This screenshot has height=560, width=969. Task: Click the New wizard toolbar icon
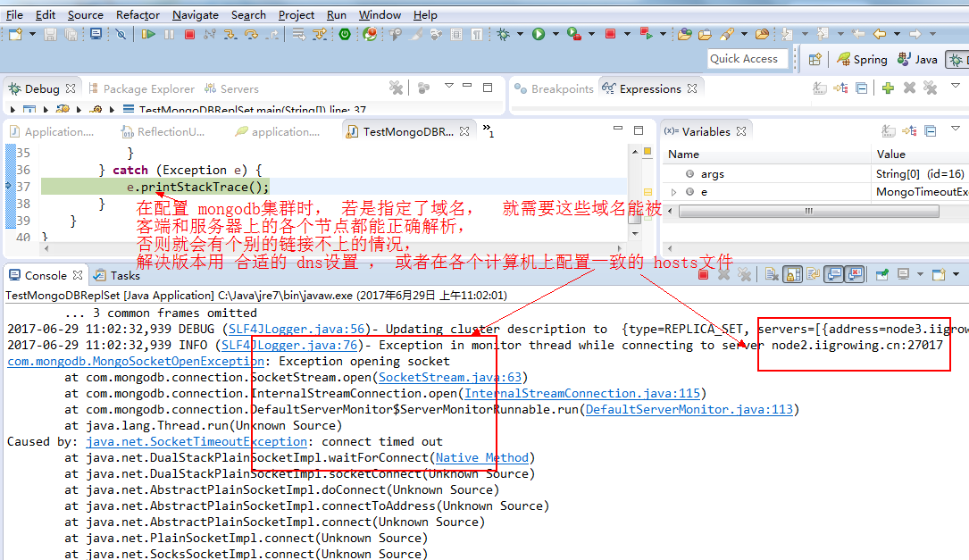pos(15,35)
